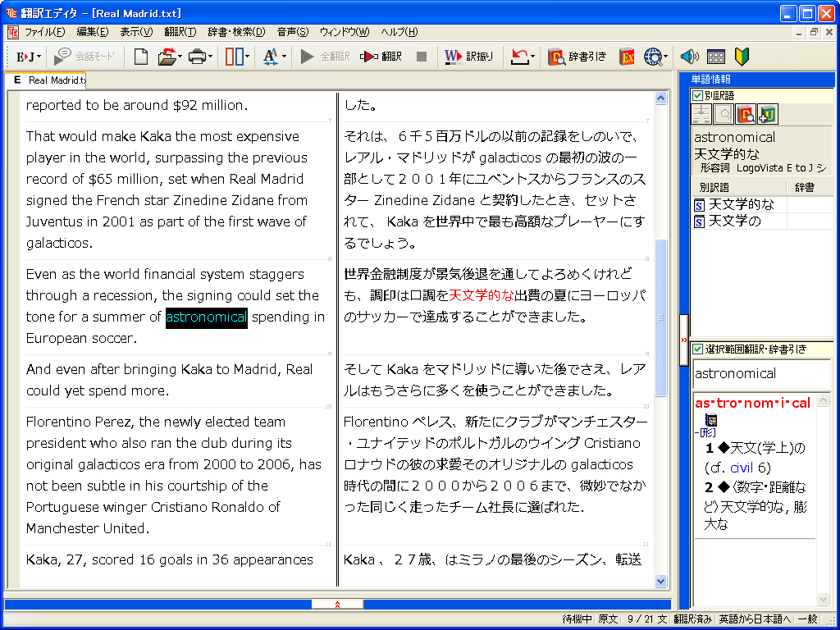The height and width of the screenshot is (630, 840).
Task: Click the printer icon
Action: [x=197, y=57]
